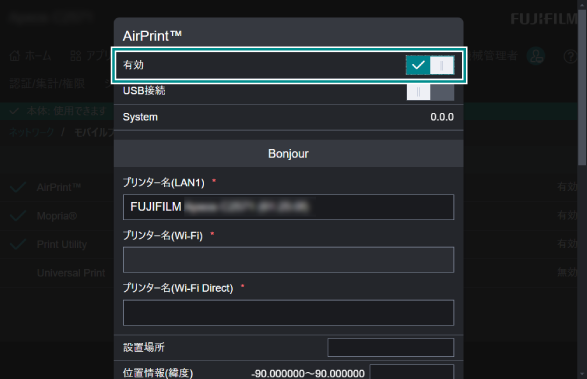
Task: Click the scrollbar down arrow
Action: coord(582,374)
